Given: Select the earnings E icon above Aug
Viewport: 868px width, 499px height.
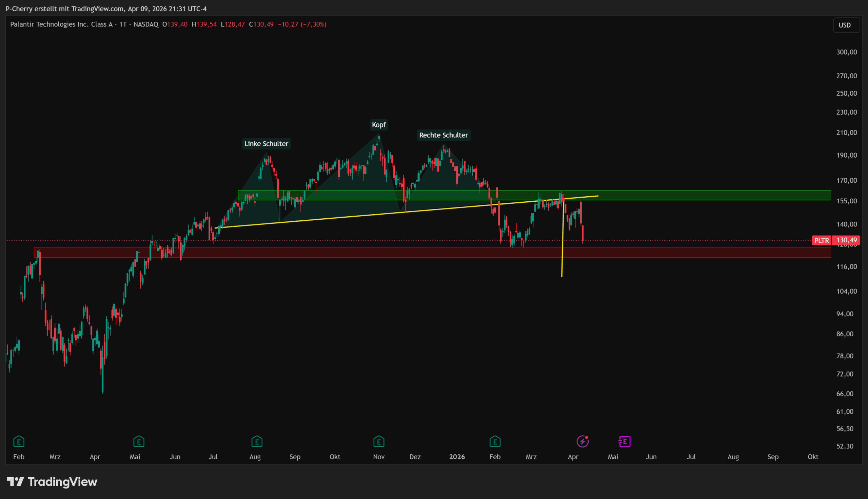Looking at the screenshot, I should pyautogui.click(x=257, y=441).
